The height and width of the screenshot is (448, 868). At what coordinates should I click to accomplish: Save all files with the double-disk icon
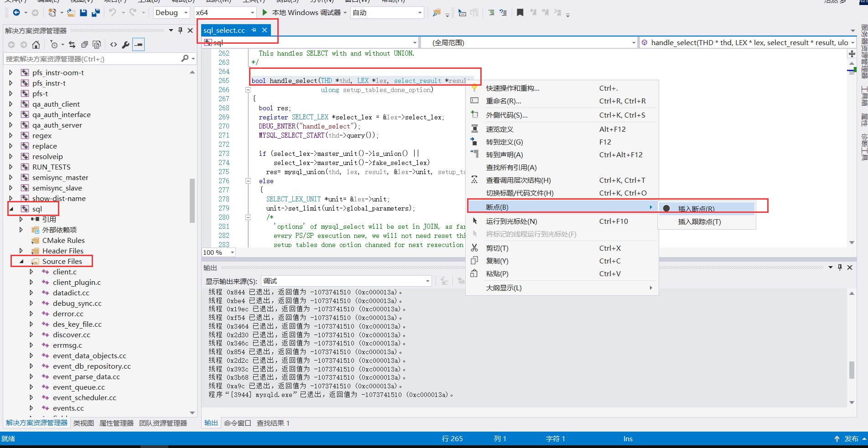click(x=95, y=12)
